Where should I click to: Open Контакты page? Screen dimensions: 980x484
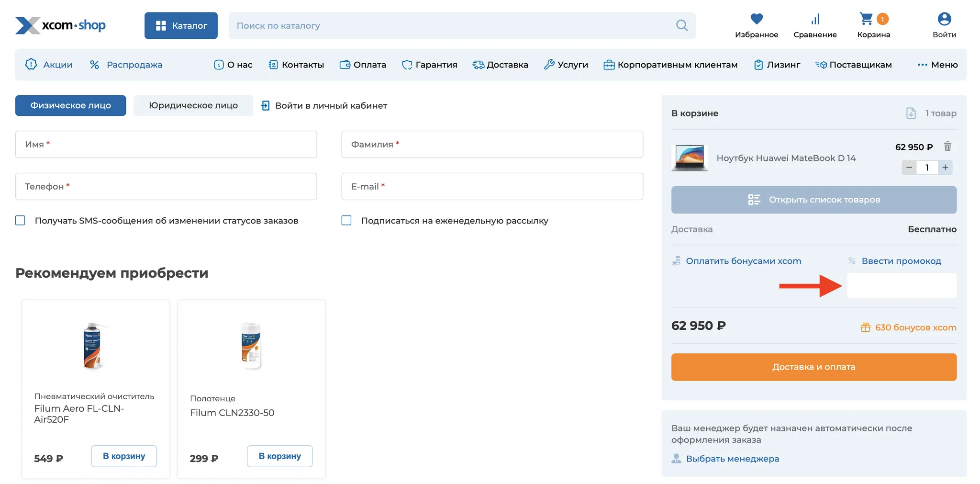pyautogui.click(x=296, y=65)
